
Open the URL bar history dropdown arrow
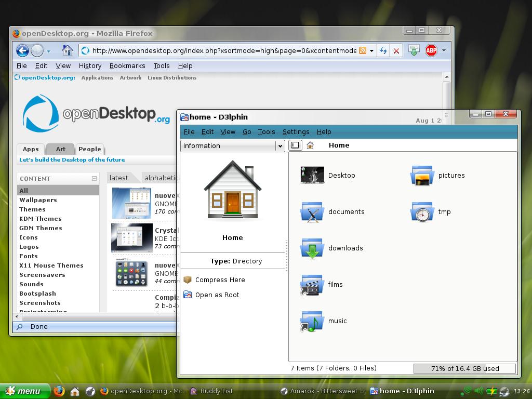372,51
